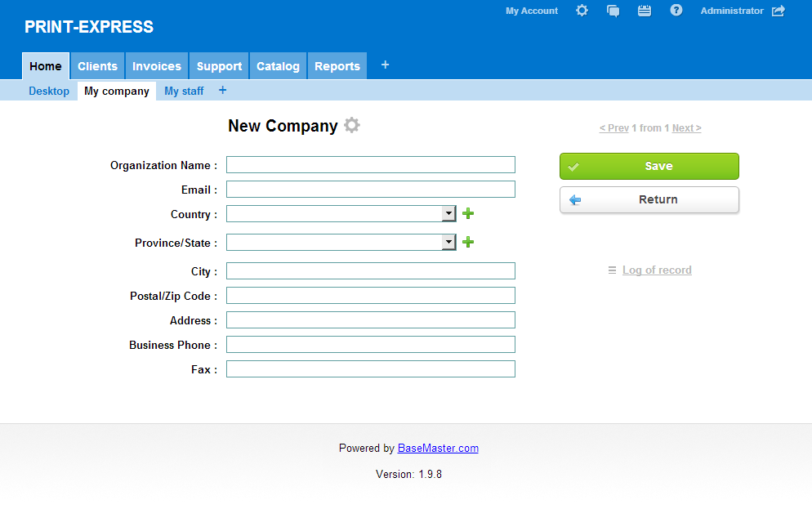This screenshot has height=518, width=812.
Task: Focus the Business Phone field
Action: pos(371,345)
